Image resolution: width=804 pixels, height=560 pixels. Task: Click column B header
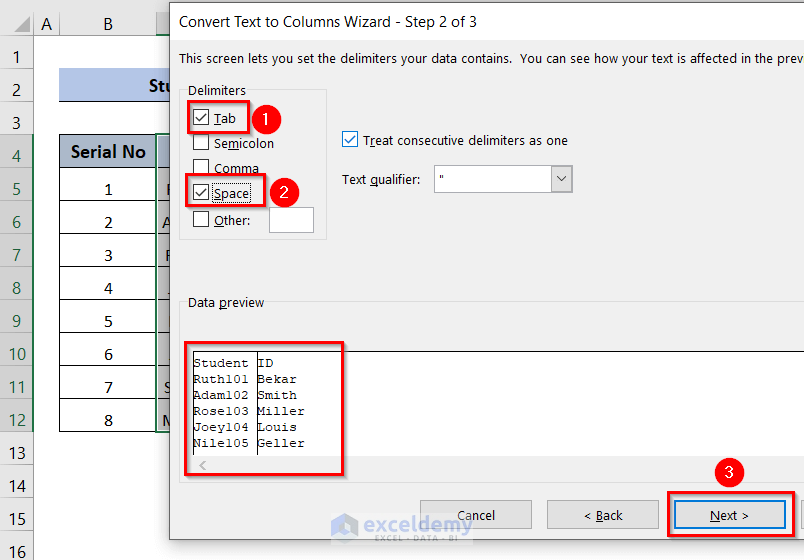click(108, 23)
